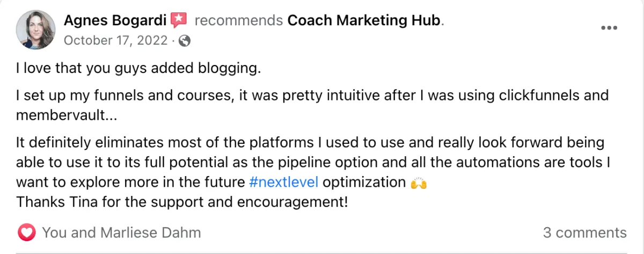Screen dimensions: 644x254
Task: Click the red recommendation star badge
Action: [x=178, y=21]
